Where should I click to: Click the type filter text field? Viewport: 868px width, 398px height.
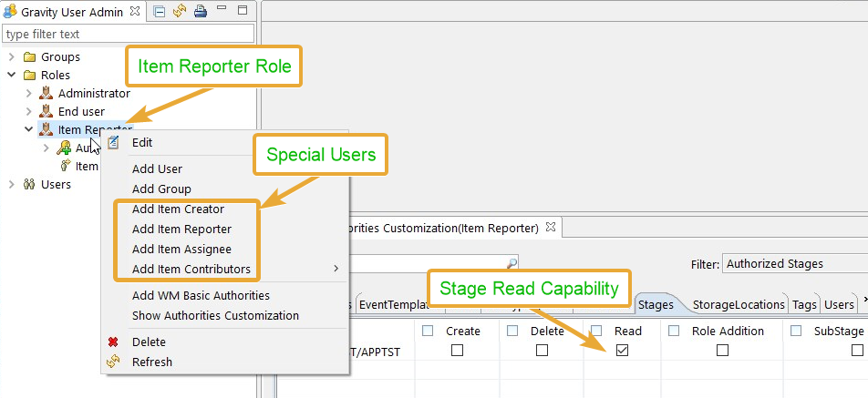[x=128, y=34]
